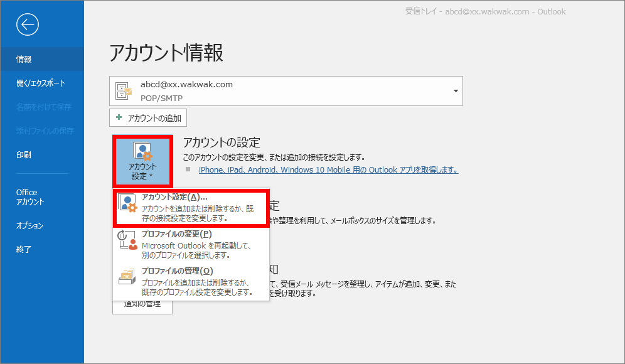
Task: Click the アカウントの追加 button
Action: 148,118
